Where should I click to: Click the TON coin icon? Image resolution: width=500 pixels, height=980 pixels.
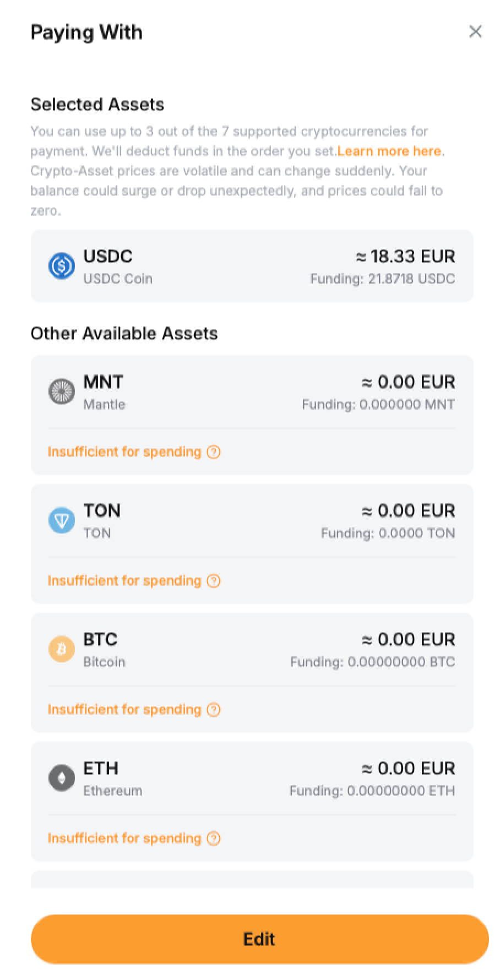pyautogui.click(x=62, y=521)
